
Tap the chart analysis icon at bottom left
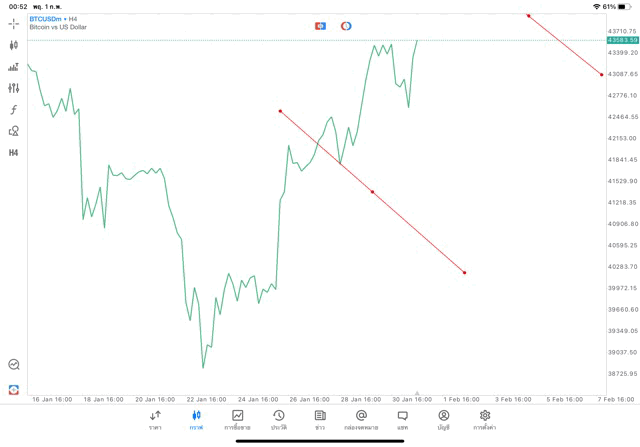click(x=14, y=365)
